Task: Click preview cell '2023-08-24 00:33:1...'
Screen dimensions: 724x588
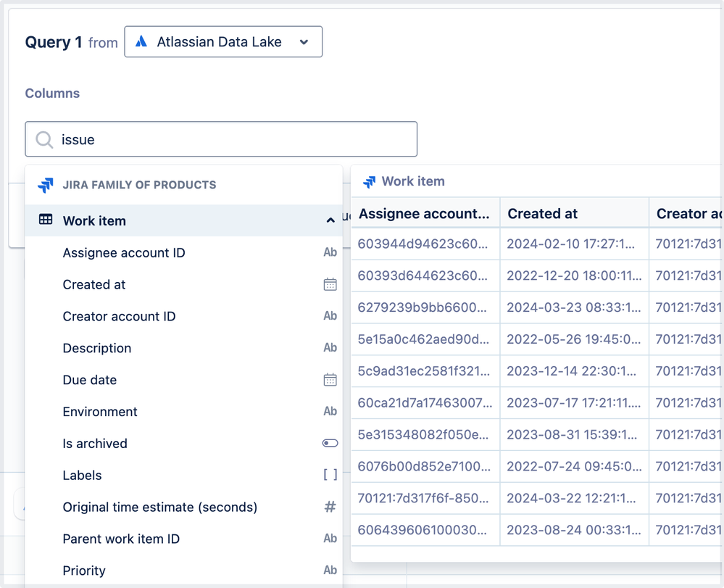Action: point(575,530)
